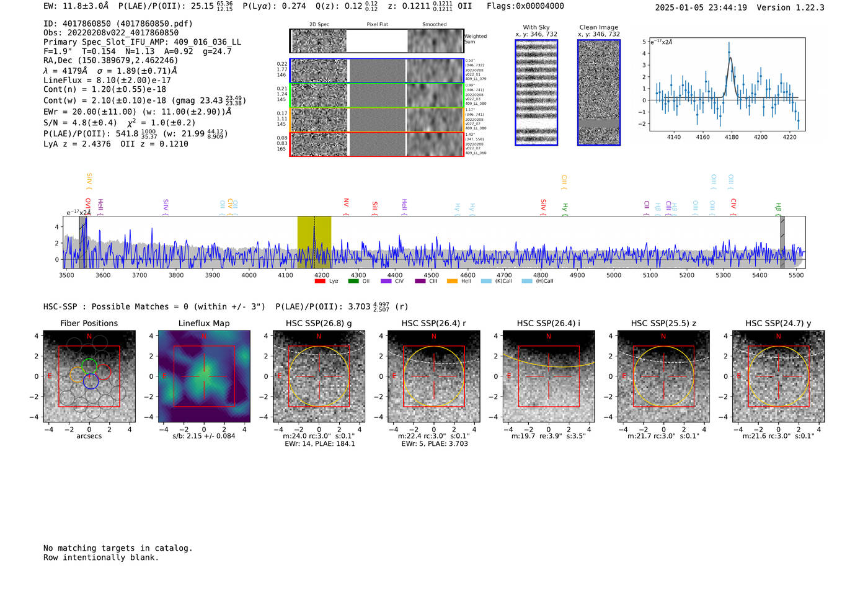Click the HSC SSP(25.5) z cutout
868x591 pixels.
tap(663, 376)
